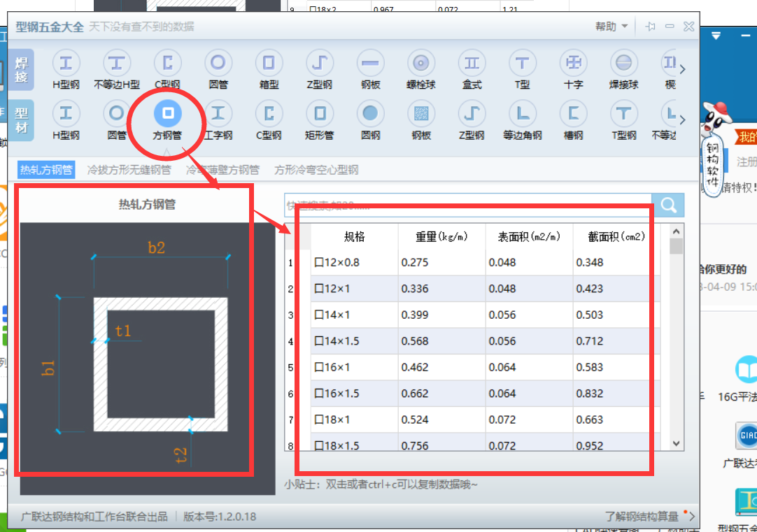Select the 矩形管 rectangular tube icon
The width and height of the screenshot is (757, 532).
(x=319, y=114)
